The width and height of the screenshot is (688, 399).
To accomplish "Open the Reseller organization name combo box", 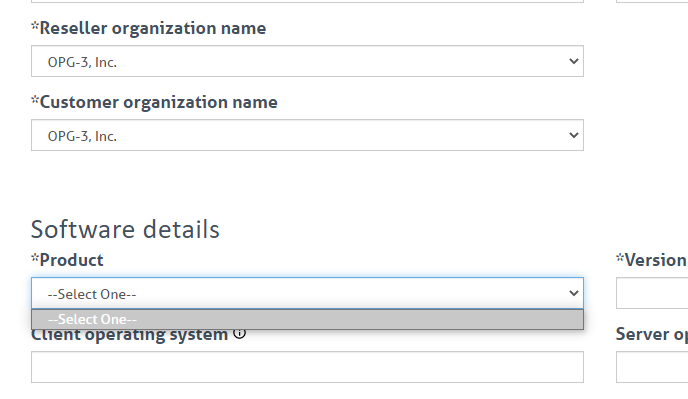I will 307,61.
